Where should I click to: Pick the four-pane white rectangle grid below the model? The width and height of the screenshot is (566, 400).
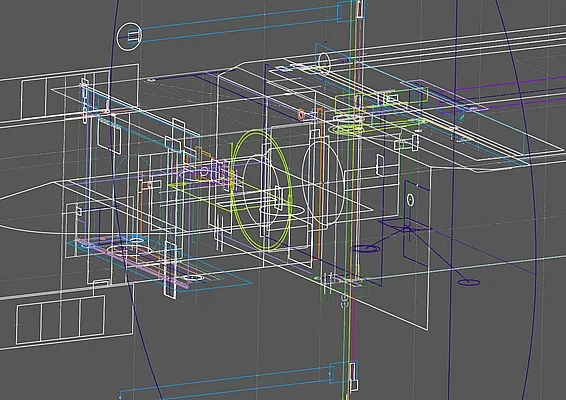(60, 319)
